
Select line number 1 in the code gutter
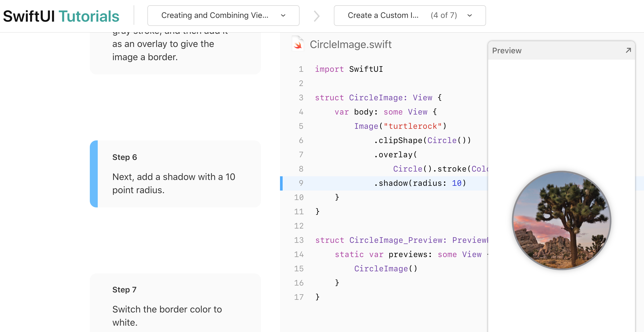click(x=301, y=69)
